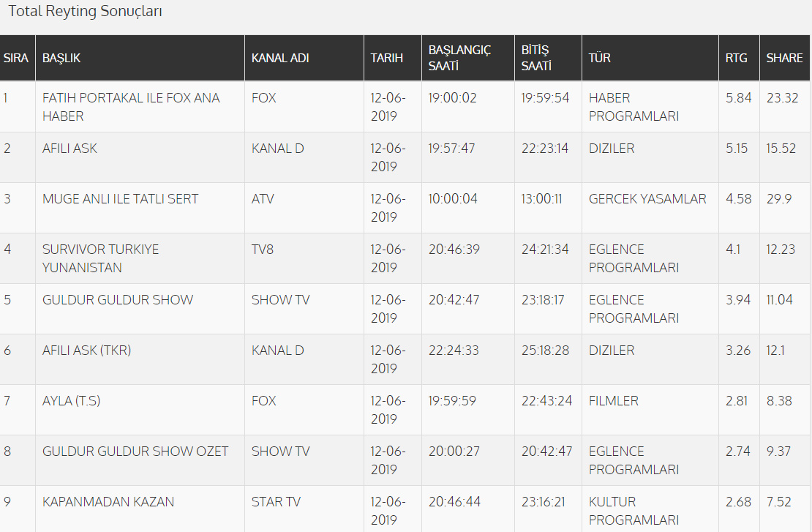Viewport: 812px width, 532px height.
Task: Click the TARIH column header
Action: click(x=387, y=58)
